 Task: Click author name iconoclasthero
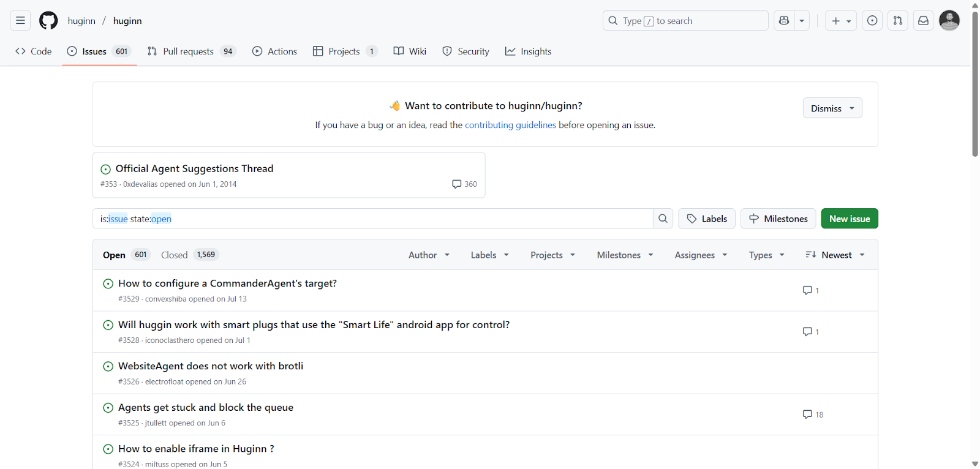point(170,340)
